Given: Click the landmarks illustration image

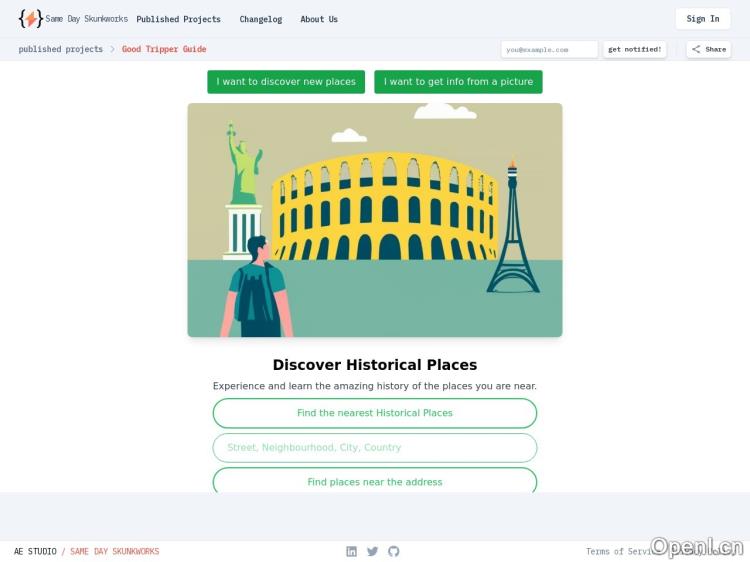Looking at the screenshot, I should (x=375, y=220).
